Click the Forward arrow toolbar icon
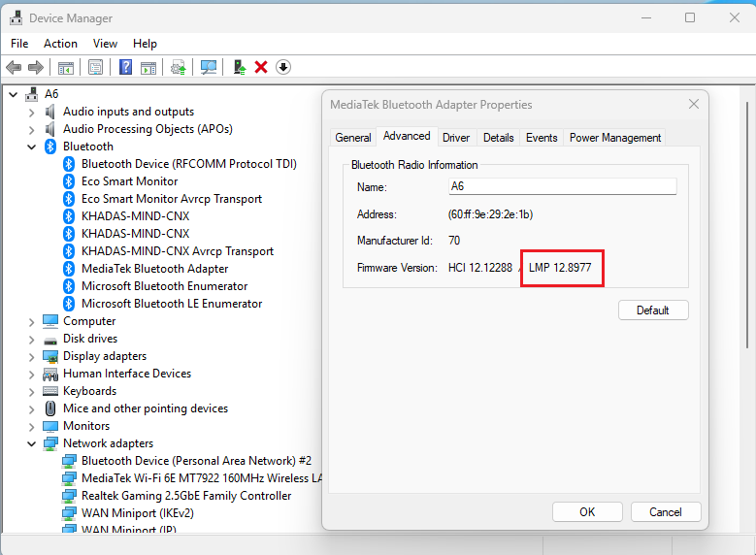 (x=36, y=68)
